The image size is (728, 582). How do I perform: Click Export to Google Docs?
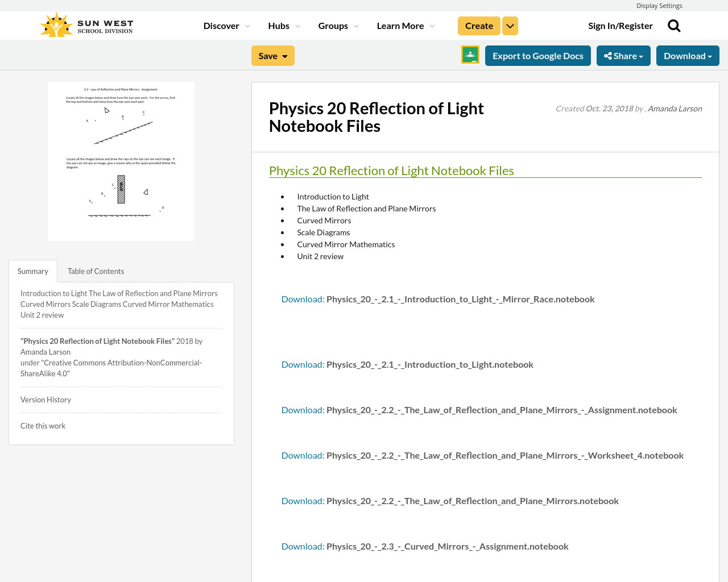click(x=537, y=55)
